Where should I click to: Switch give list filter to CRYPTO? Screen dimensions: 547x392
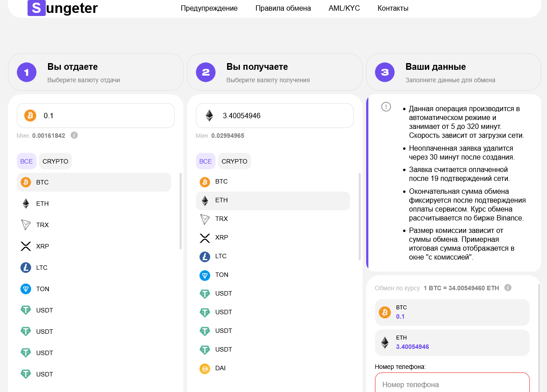(x=56, y=161)
